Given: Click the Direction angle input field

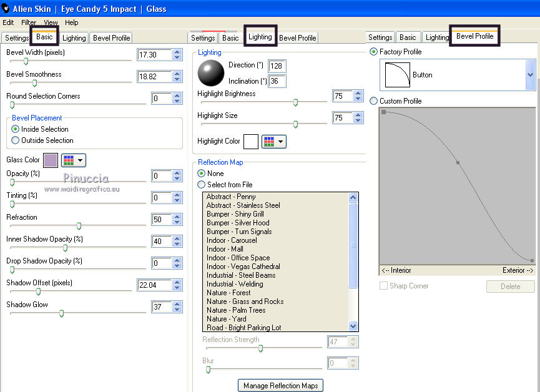Looking at the screenshot, I should pos(276,66).
